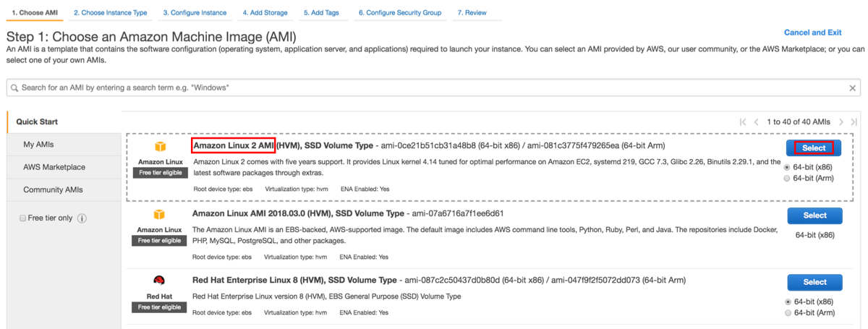The image size is (868, 329).
Task: Open the Free tier only info icon
Action: tap(82, 218)
